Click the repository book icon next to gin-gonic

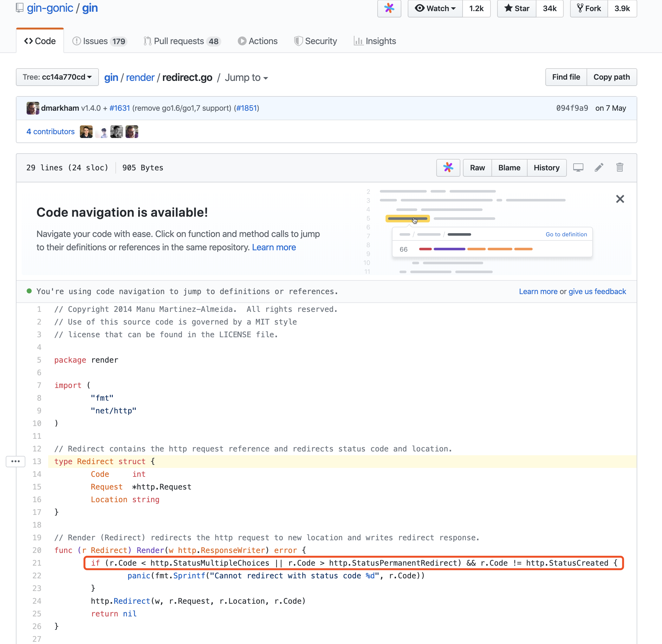(19, 7)
